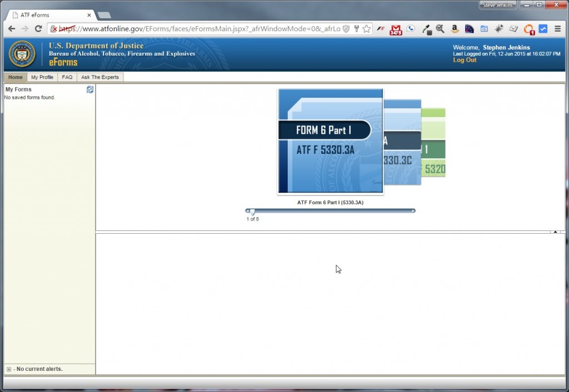
Task: Reload the ATF eForms page
Action: click(x=38, y=29)
